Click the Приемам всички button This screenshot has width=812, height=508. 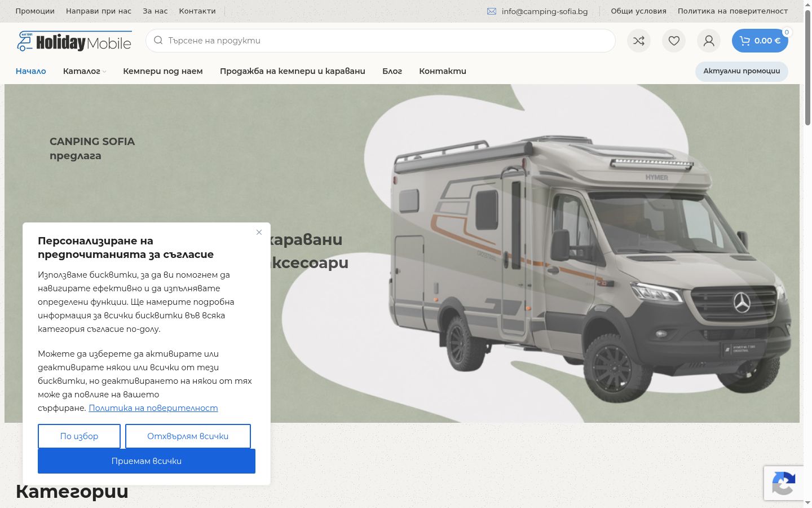click(147, 461)
